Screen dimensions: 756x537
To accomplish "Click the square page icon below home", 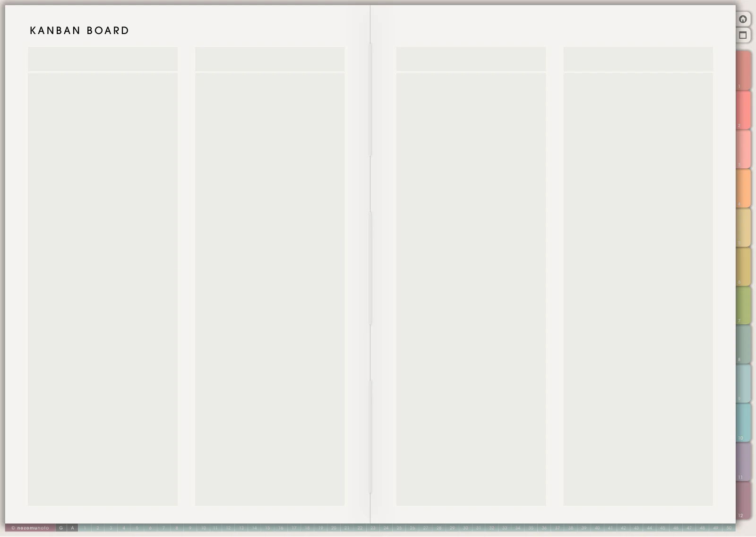I will click(743, 35).
